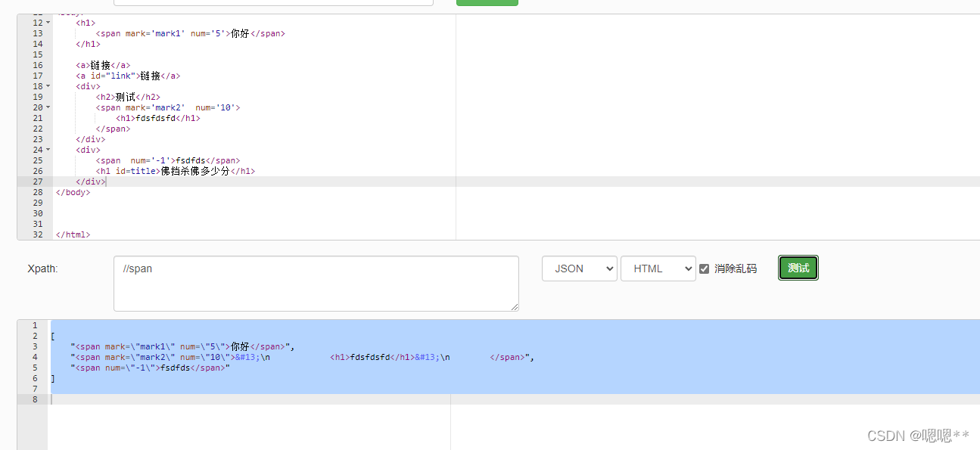Click the green 测试 button

tap(798, 268)
